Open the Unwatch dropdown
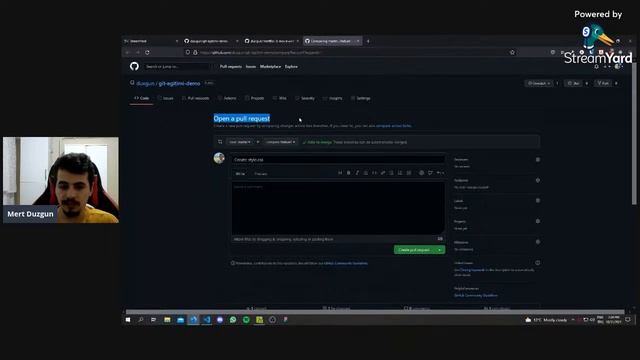 click(539, 83)
